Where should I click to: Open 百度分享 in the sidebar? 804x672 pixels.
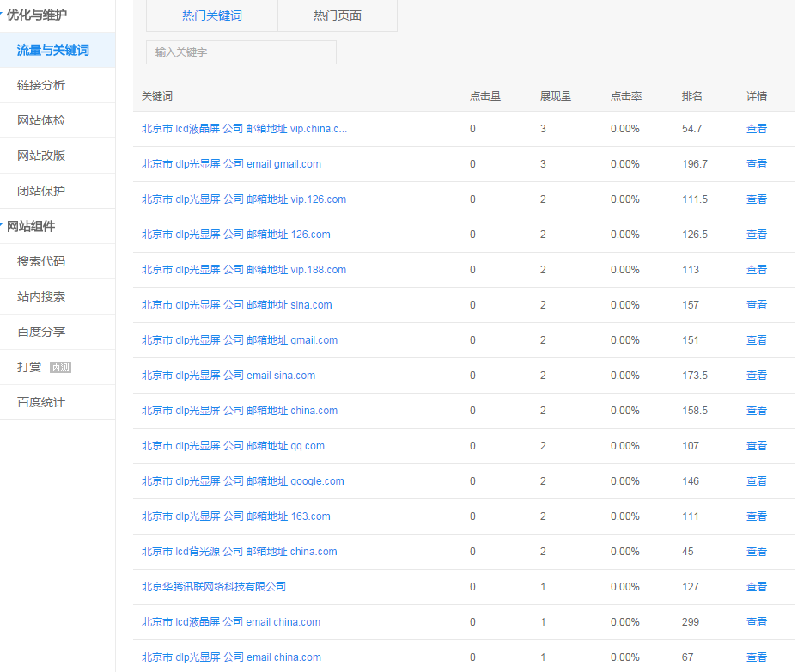(41, 332)
